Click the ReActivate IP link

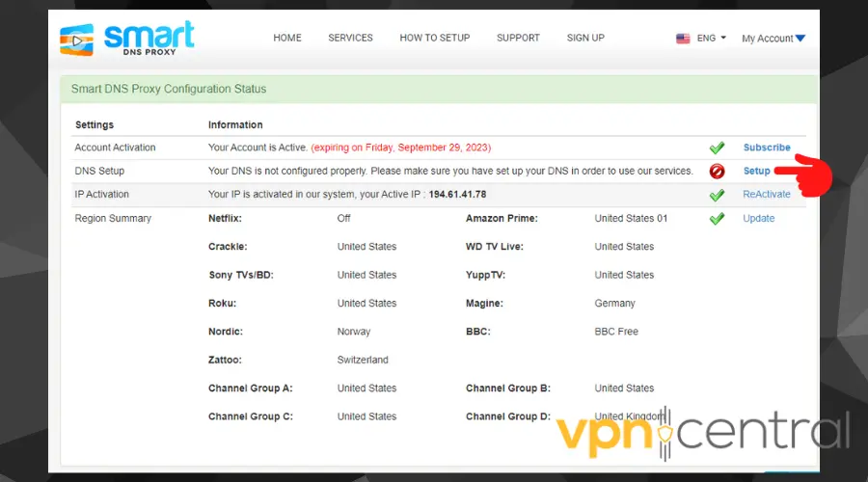[767, 194]
